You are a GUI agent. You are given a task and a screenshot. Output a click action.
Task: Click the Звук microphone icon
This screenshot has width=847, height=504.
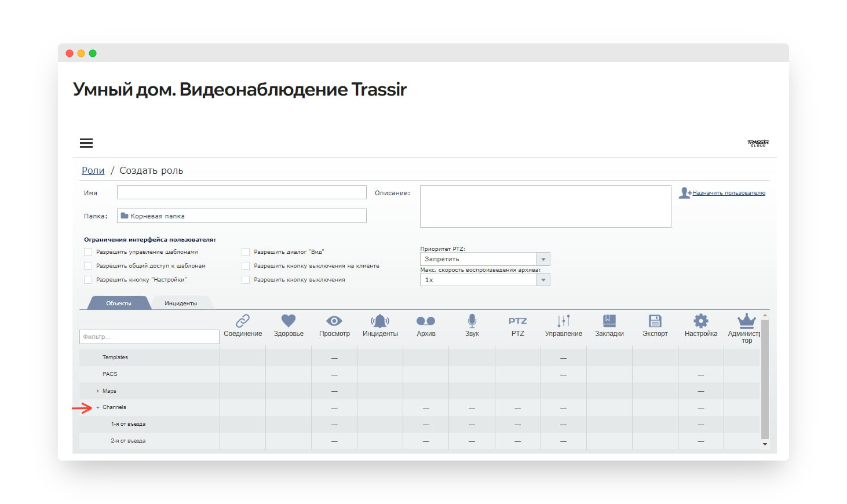click(x=472, y=321)
